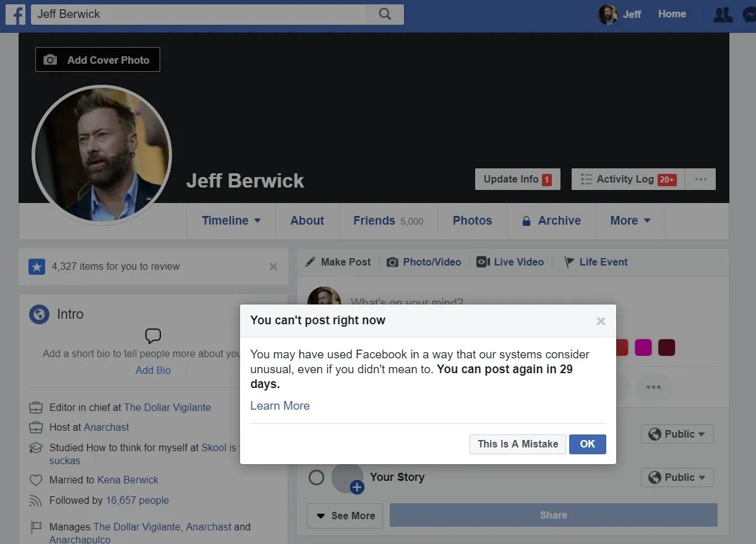Click the feed icon beside Followed by

37,501
